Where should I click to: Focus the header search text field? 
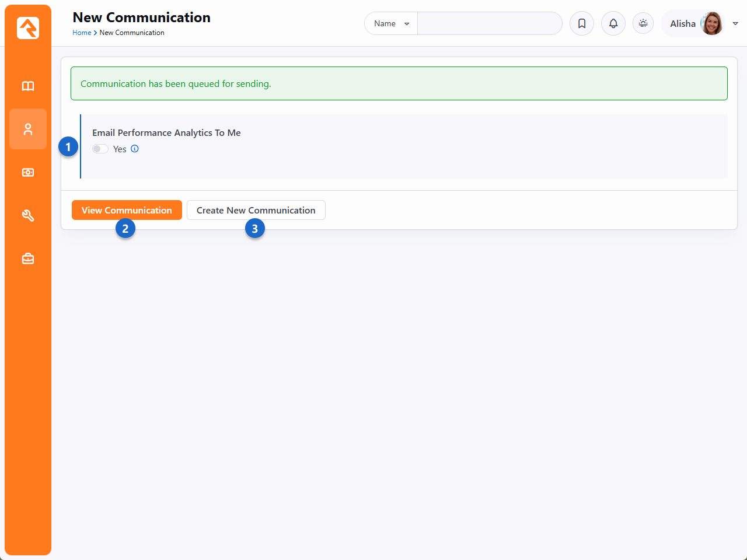pyautogui.click(x=489, y=23)
